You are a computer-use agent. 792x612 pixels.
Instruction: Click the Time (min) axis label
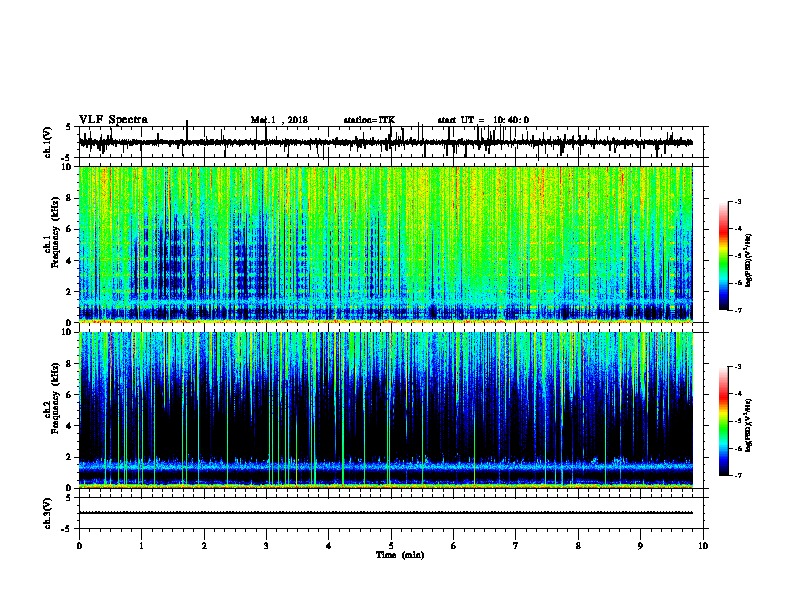(x=400, y=555)
